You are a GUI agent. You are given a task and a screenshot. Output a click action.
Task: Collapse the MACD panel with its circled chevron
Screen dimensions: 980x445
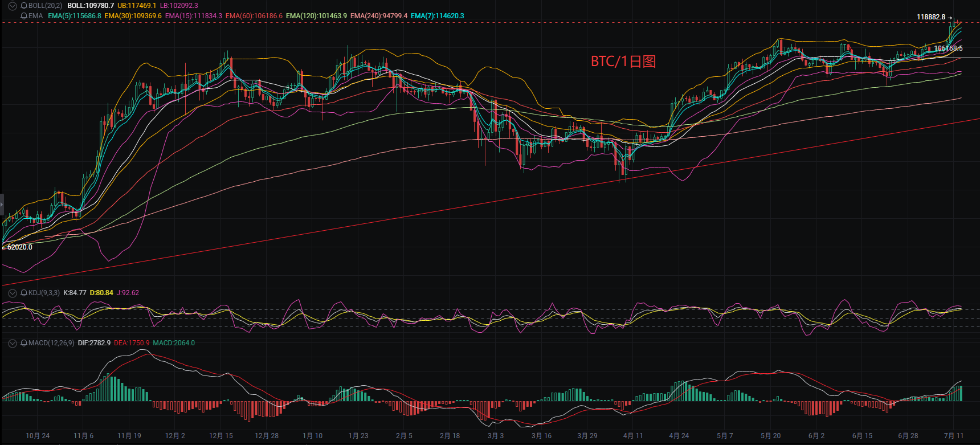pos(12,343)
